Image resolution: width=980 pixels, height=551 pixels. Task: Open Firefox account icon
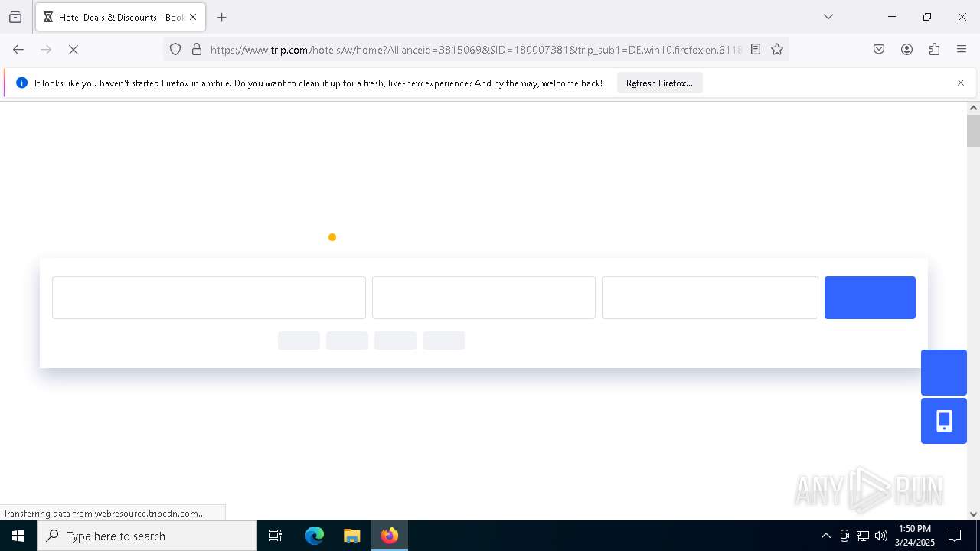pyautogui.click(x=906, y=49)
